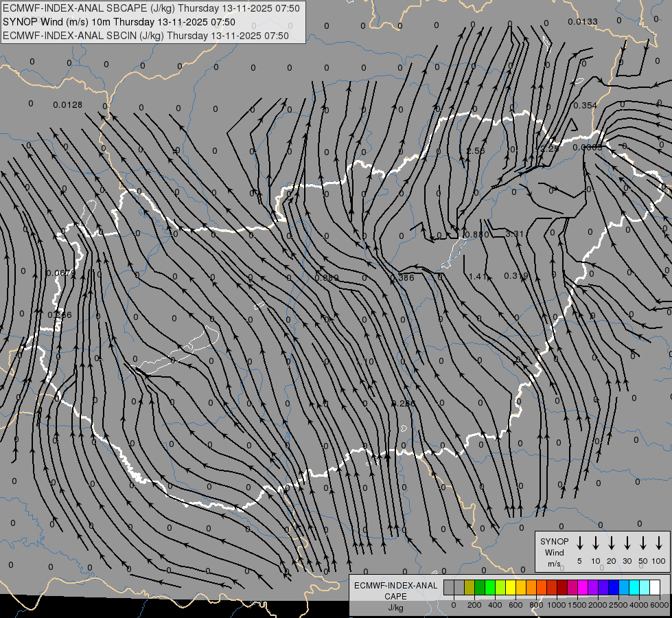The height and width of the screenshot is (618, 672).
Task: Click the 2500 tick label on CAPE scale
Action: (x=618, y=605)
